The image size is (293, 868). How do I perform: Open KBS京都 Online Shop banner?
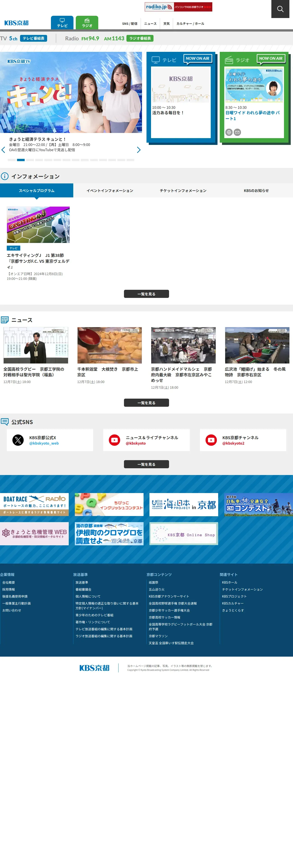pyautogui.click(x=184, y=534)
